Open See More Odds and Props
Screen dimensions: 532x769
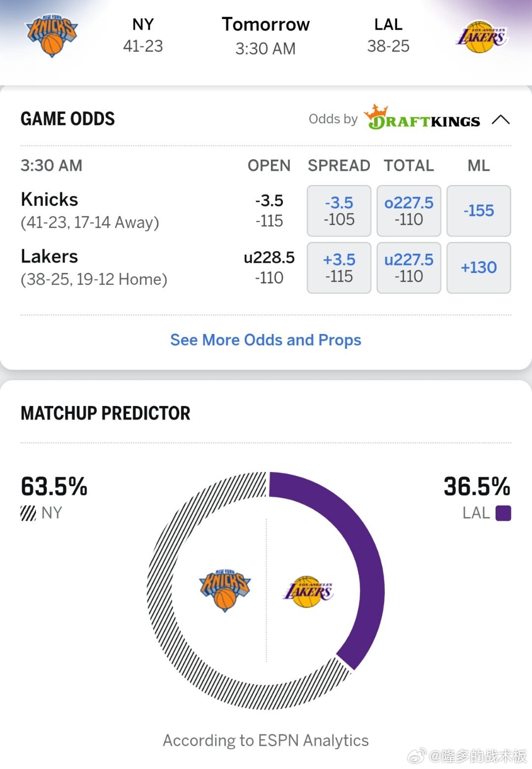(x=266, y=340)
